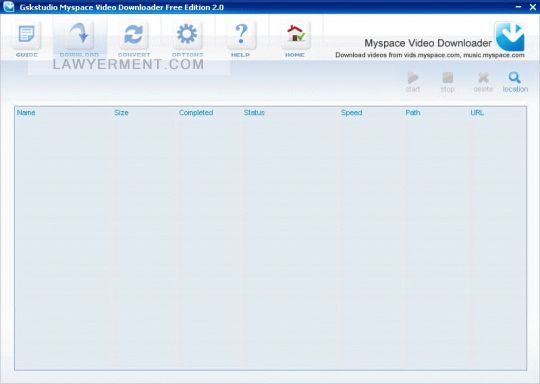540x384 pixels.
Task: Click the delete item button
Action: 483,82
